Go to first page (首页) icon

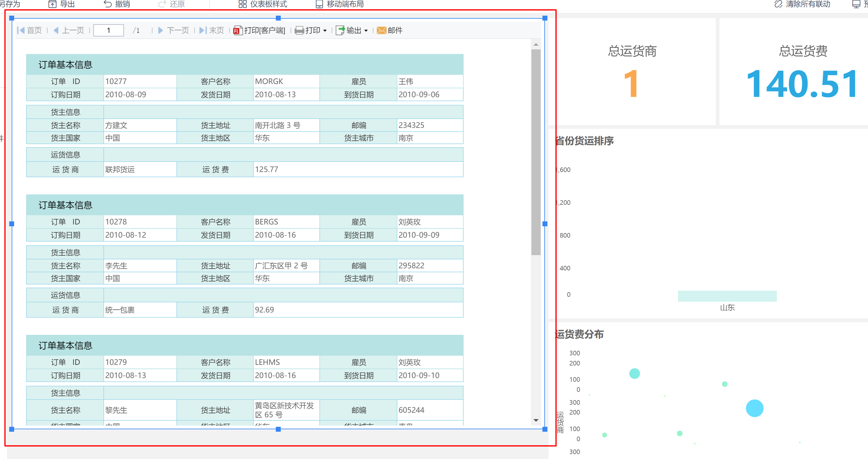[21, 30]
